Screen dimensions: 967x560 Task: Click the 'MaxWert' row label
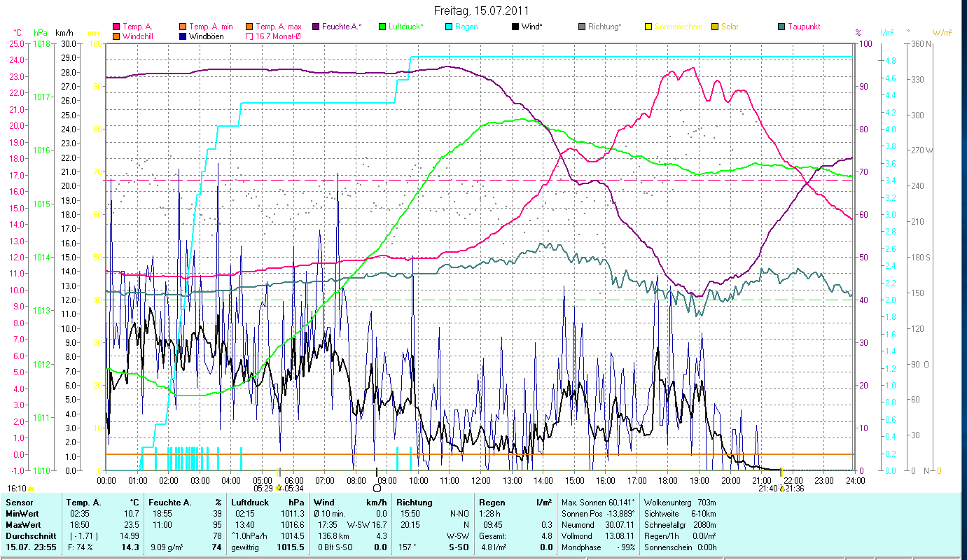tap(22, 525)
